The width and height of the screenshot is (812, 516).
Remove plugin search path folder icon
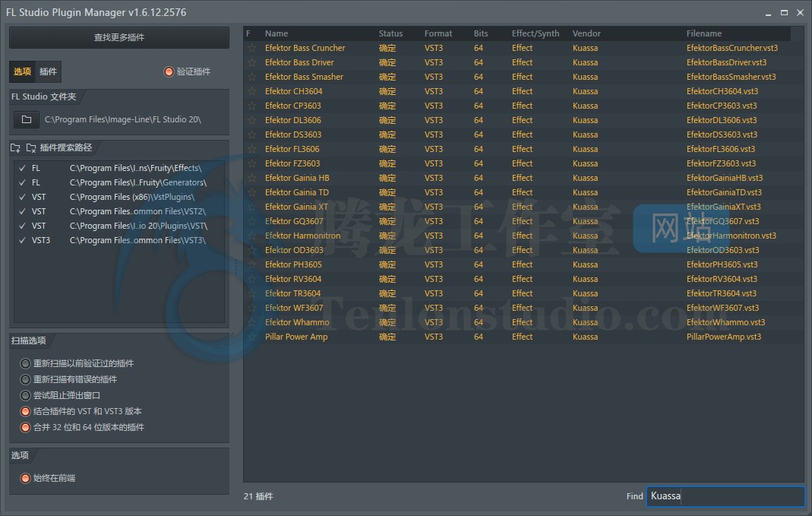click(31, 147)
